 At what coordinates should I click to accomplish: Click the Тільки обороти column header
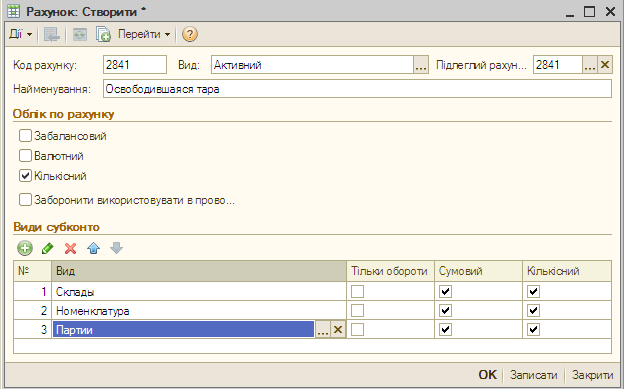point(390,271)
